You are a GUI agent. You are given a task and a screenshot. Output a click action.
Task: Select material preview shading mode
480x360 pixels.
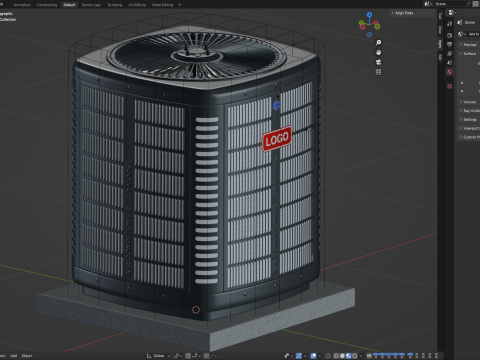[348, 356]
